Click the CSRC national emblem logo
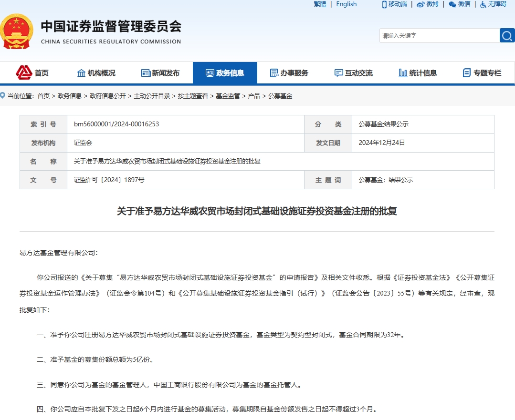 (16, 31)
